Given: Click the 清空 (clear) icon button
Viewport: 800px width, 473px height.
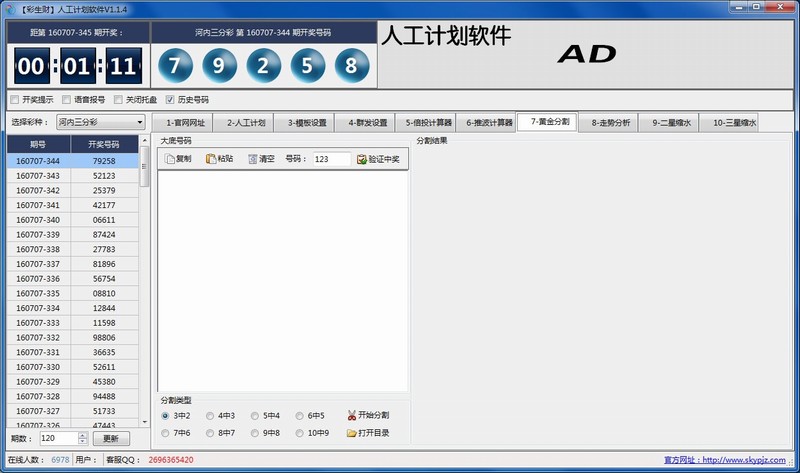Looking at the screenshot, I should pos(261,159).
